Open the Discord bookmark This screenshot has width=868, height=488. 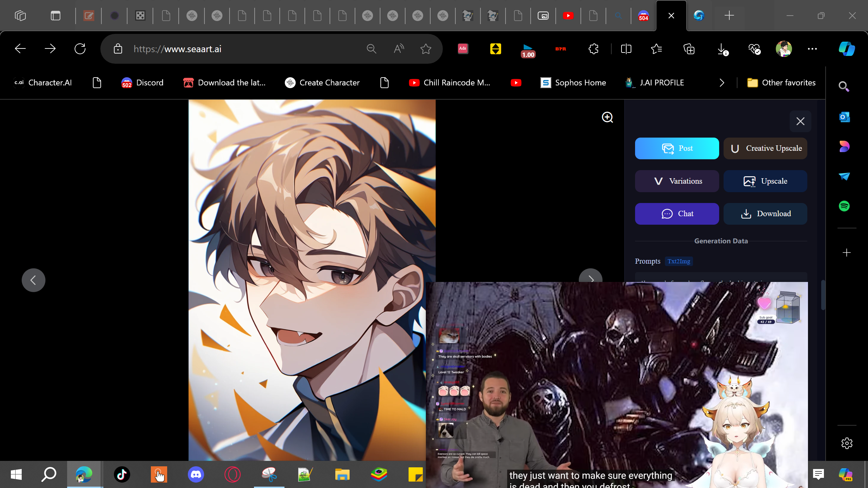pyautogui.click(x=142, y=83)
